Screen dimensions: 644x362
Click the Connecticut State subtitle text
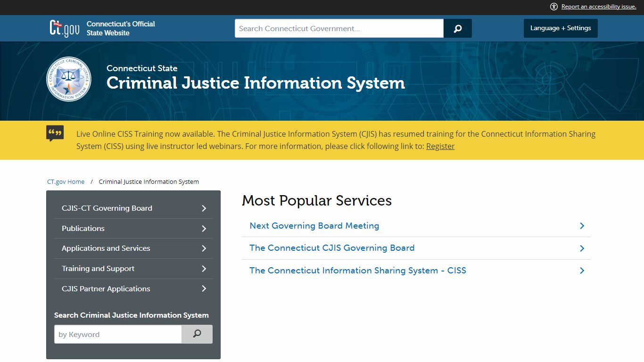[142, 68]
